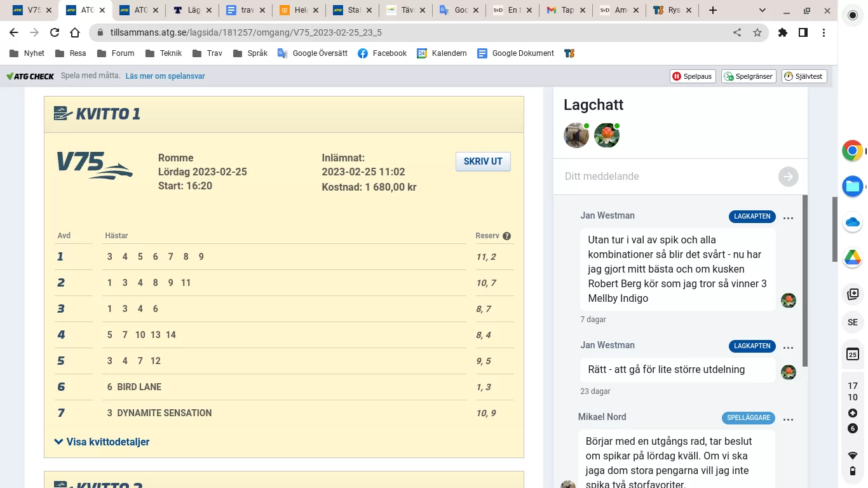Click the share page icon in address bar
The image size is (868, 488).
[737, 32]
